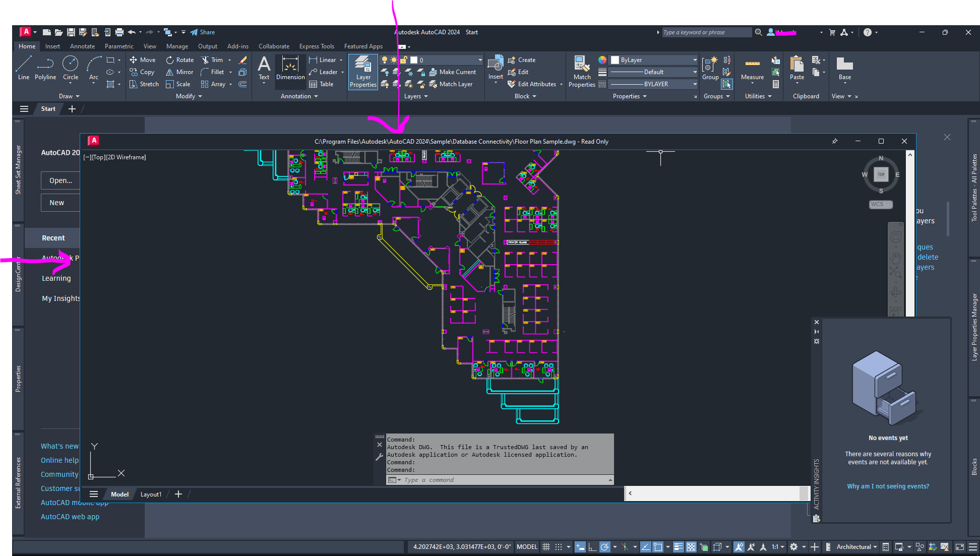The height and width of the screenshot is (556, 980).
Task: Switch to Parametric ribbon tab
Action: coord(119,46)
